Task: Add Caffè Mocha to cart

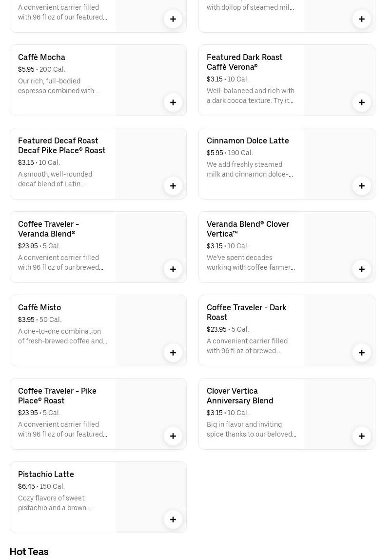Action: click(x=173, y=102)
